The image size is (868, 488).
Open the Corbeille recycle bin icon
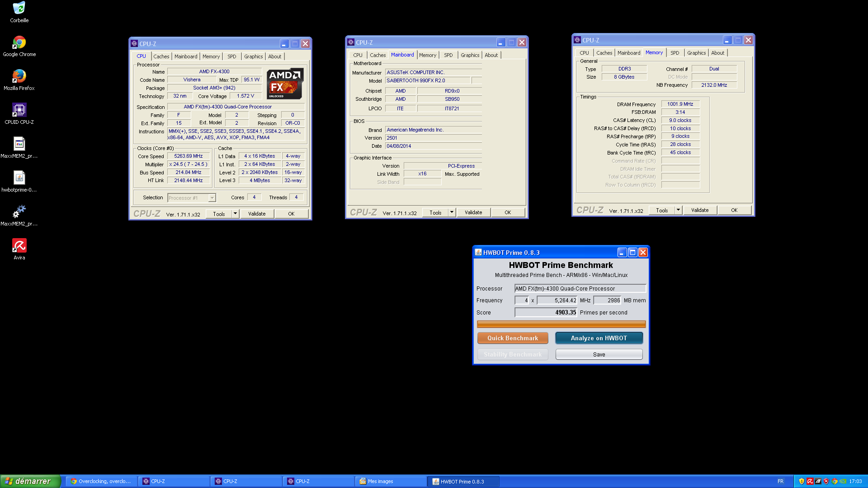19,12
